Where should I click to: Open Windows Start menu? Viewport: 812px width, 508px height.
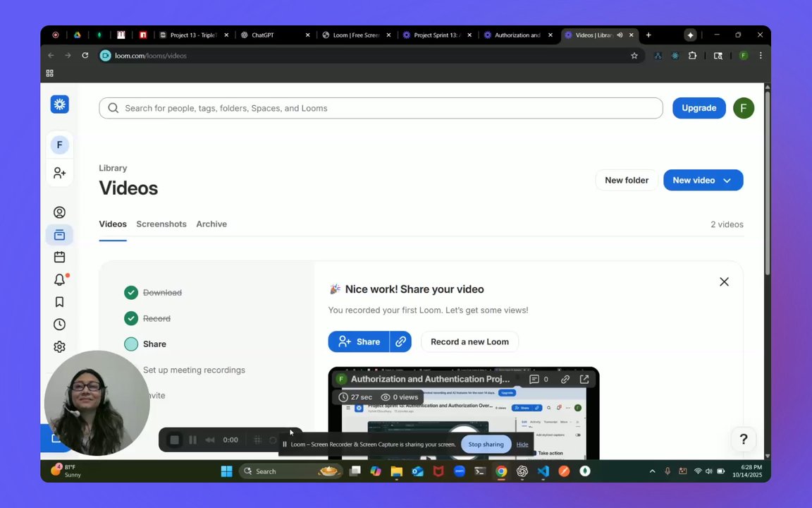click(x=227, y=471)
